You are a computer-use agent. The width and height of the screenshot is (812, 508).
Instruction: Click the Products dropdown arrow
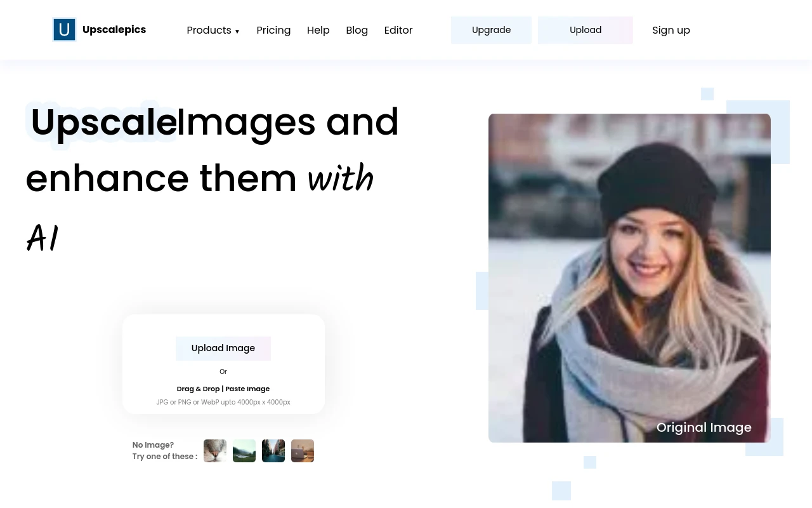pyautogui.click(x=237, y=31)
